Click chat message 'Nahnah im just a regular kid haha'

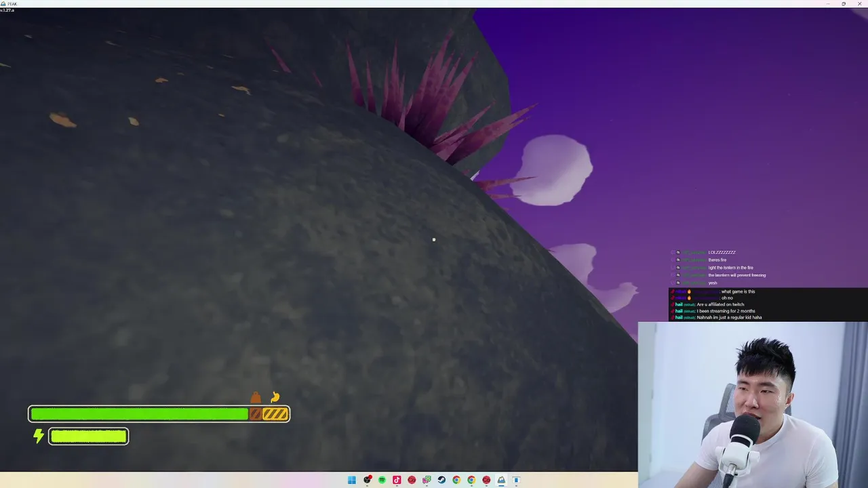pos(729,317)
